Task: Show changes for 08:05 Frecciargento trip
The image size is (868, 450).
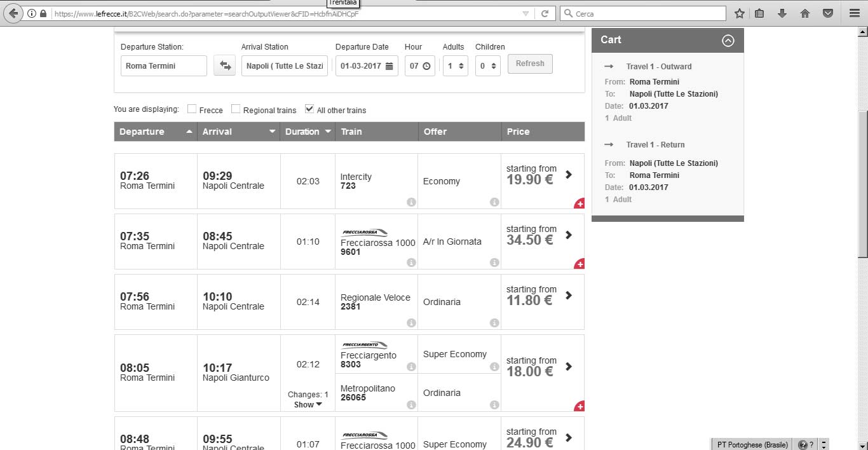Action: [x=308, y=404]
